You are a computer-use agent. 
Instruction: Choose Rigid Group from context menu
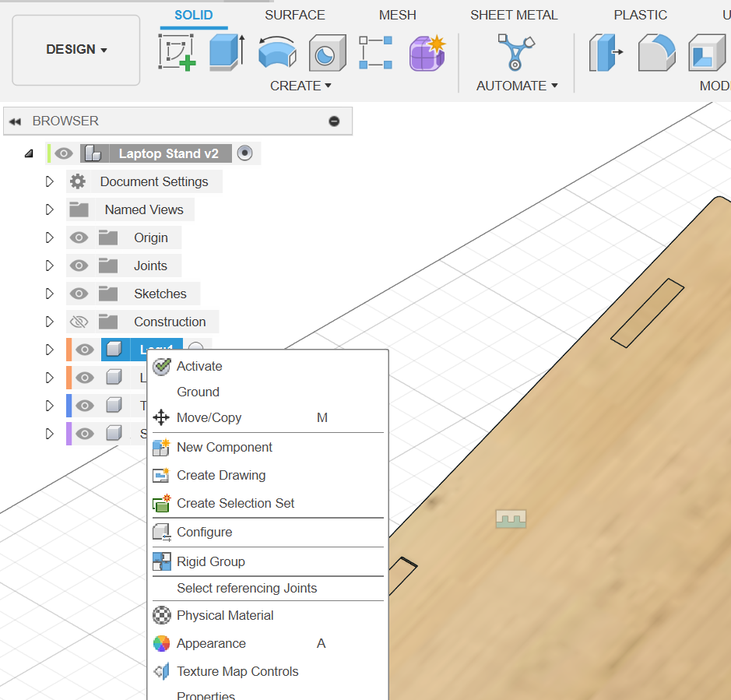click(x=268, y=561)
